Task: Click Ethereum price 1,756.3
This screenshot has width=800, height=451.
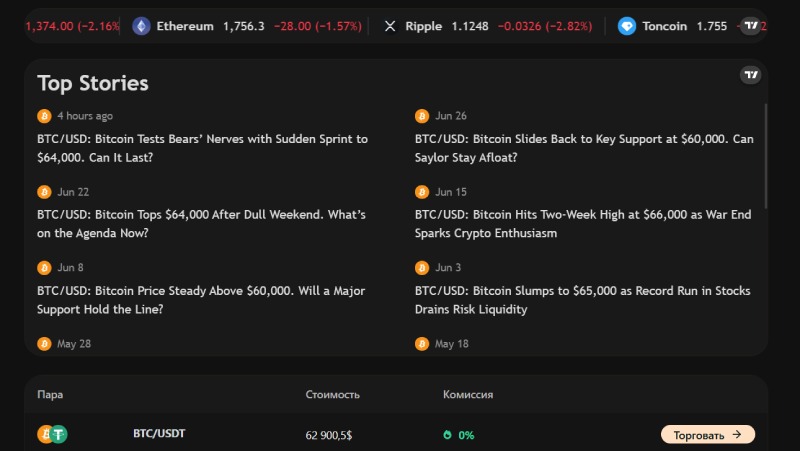Action: [244, 26]
